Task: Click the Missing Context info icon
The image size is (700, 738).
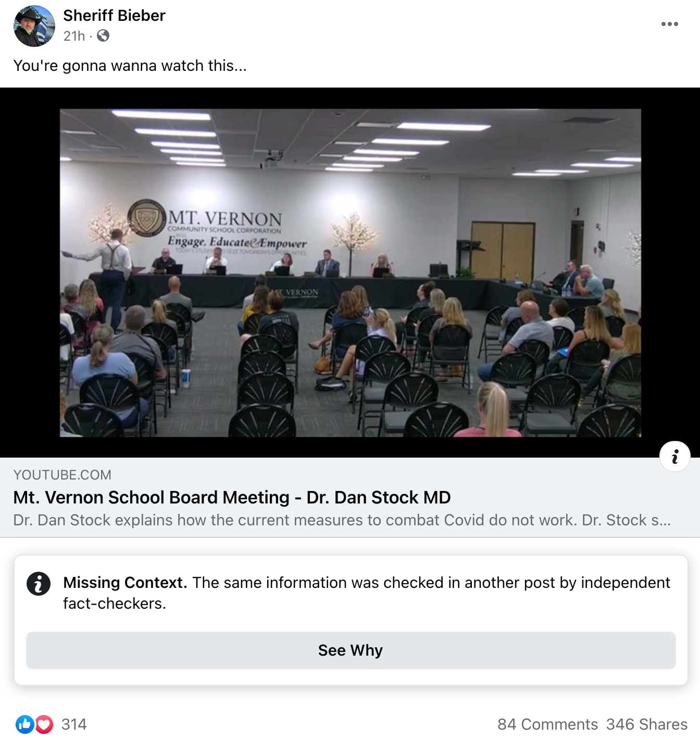Action: click(x=39, y=583)
